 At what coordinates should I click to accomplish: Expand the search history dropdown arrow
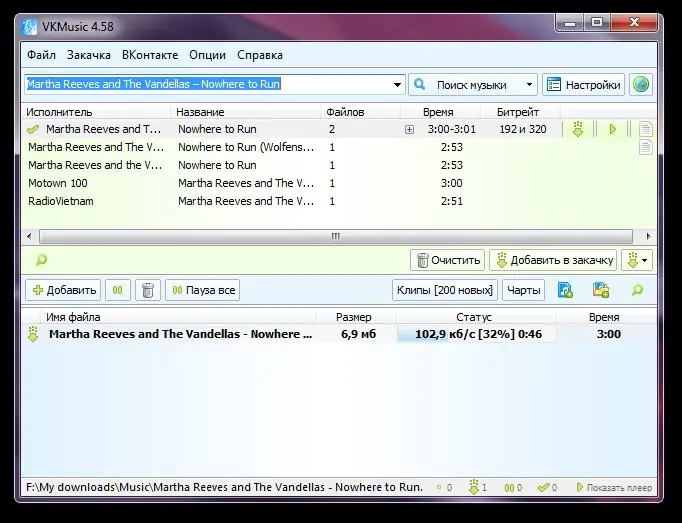pyautogui.click(x=397, y=84)
